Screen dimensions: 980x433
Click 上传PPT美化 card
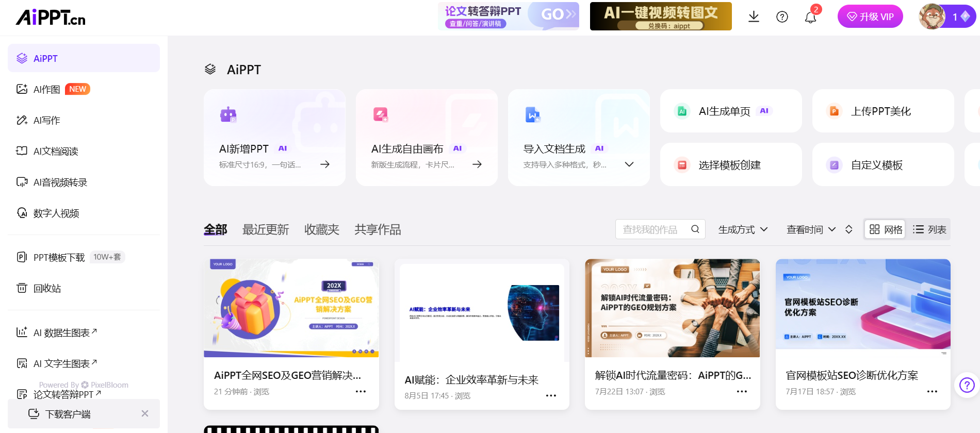883,111
